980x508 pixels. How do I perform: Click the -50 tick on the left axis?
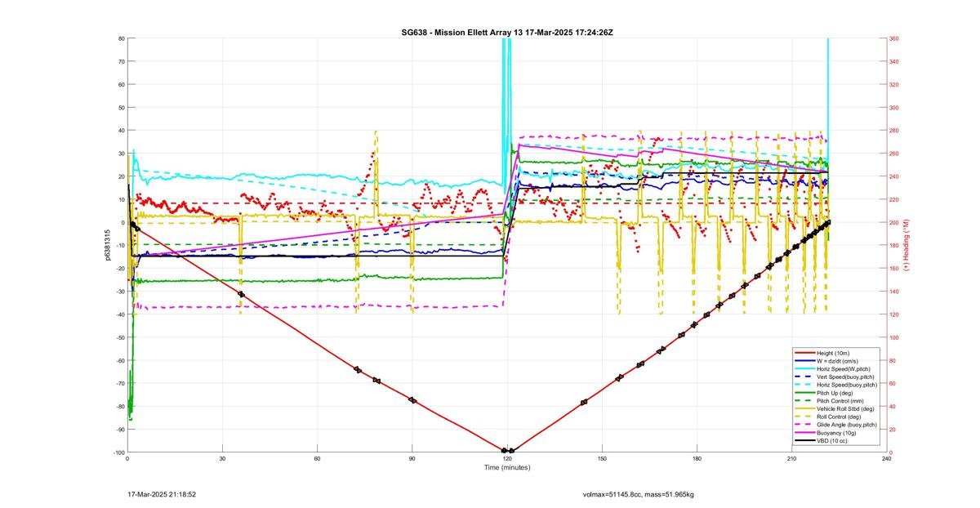click(119, 337)
